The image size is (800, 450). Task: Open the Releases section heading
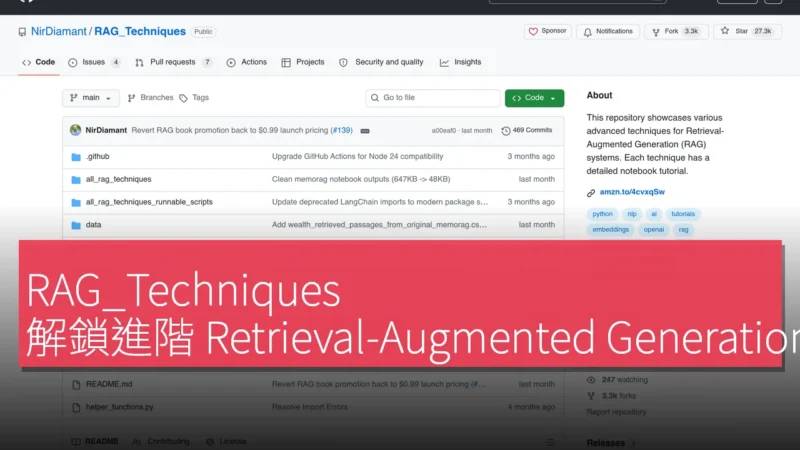[606, 443]
